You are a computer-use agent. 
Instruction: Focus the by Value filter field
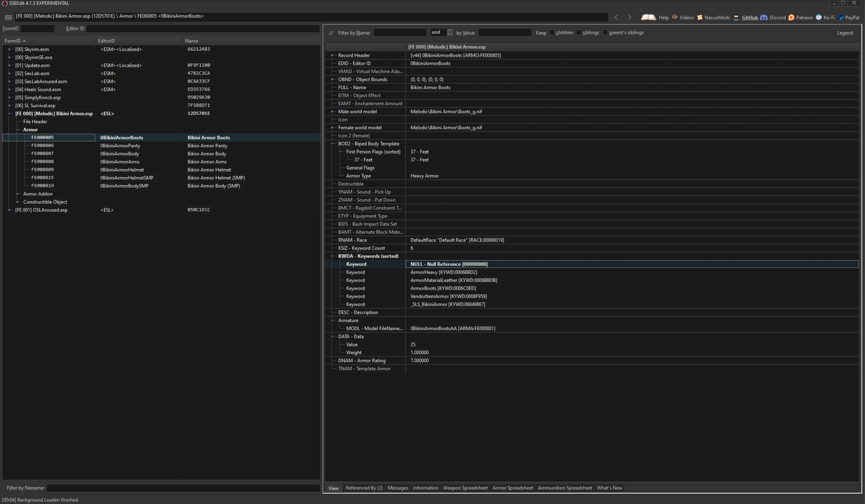(505, 32)
